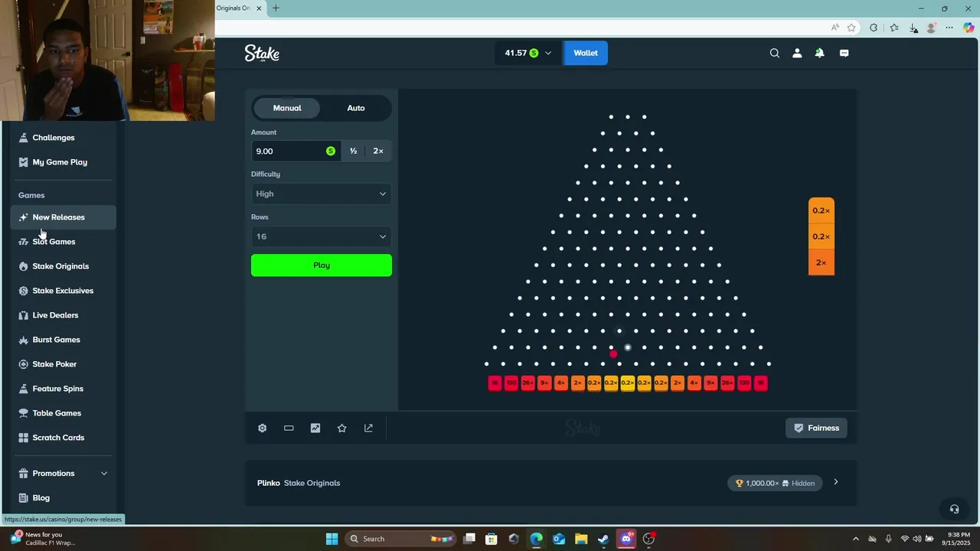
Task: Open the browser Favorites list icon
Action: click(x=894, y=28)
